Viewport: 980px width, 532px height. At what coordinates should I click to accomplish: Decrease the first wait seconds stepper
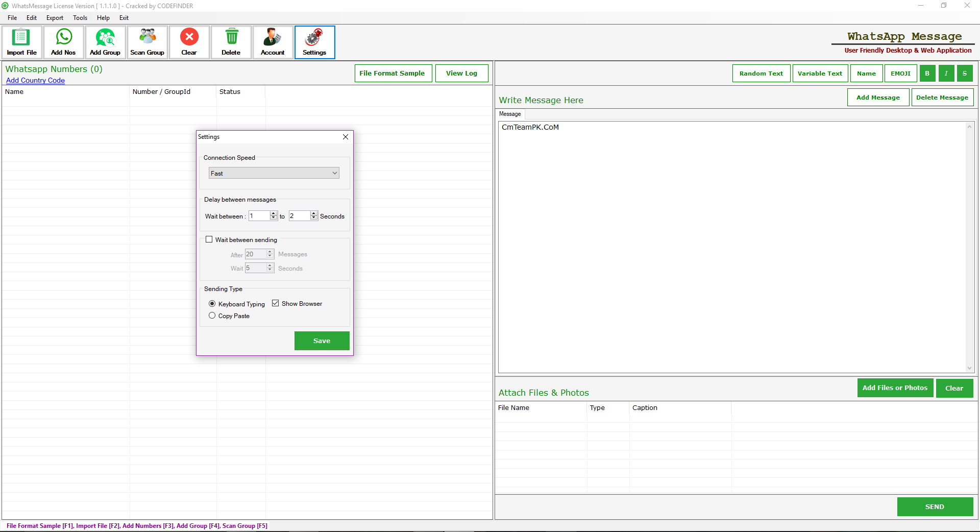click(x=274, y=219)
